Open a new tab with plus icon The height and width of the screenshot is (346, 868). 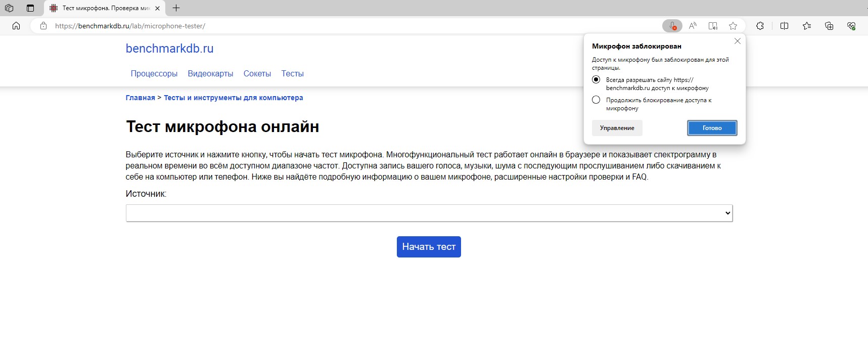[176, 8]
